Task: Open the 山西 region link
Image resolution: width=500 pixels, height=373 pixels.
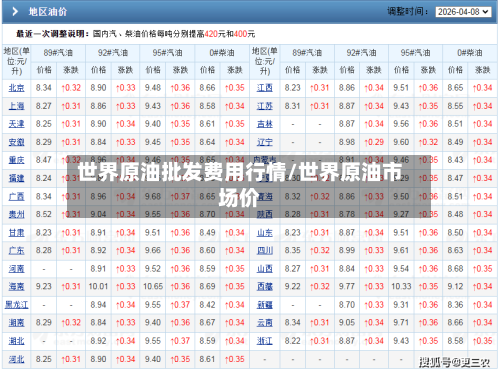Action: tap(265, 269)
